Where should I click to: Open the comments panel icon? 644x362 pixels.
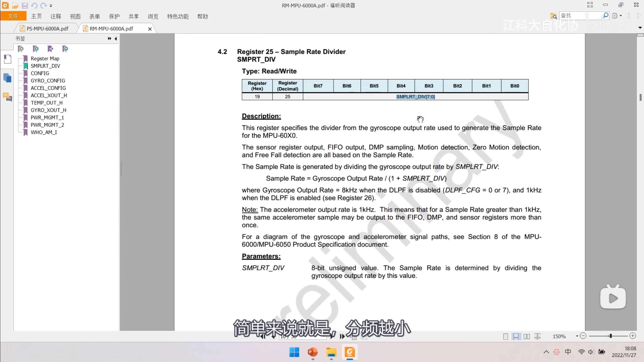coord(8,97)
